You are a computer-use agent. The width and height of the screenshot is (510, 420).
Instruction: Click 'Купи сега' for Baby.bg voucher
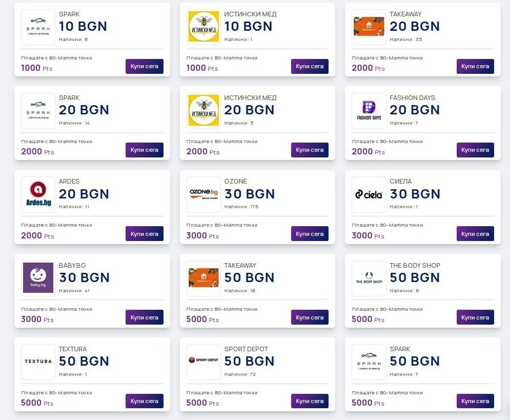pyautogui.click(x=145, y=317)
